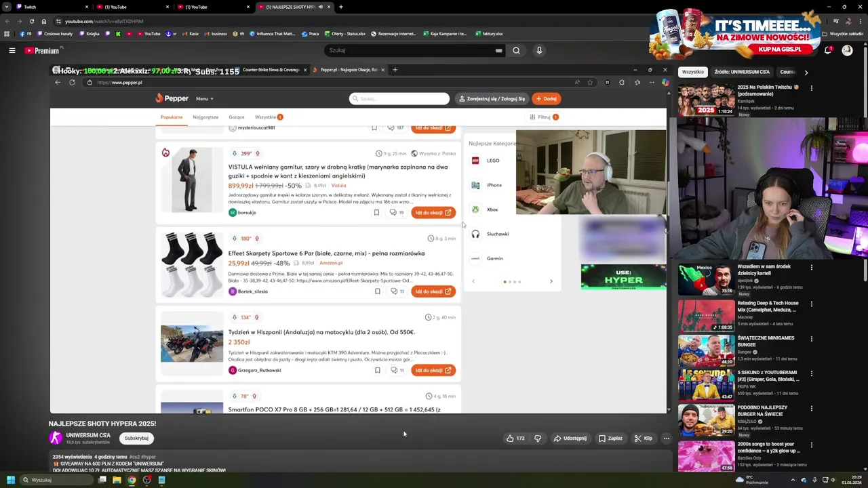View site information for youtube.com

pos(58,21)
